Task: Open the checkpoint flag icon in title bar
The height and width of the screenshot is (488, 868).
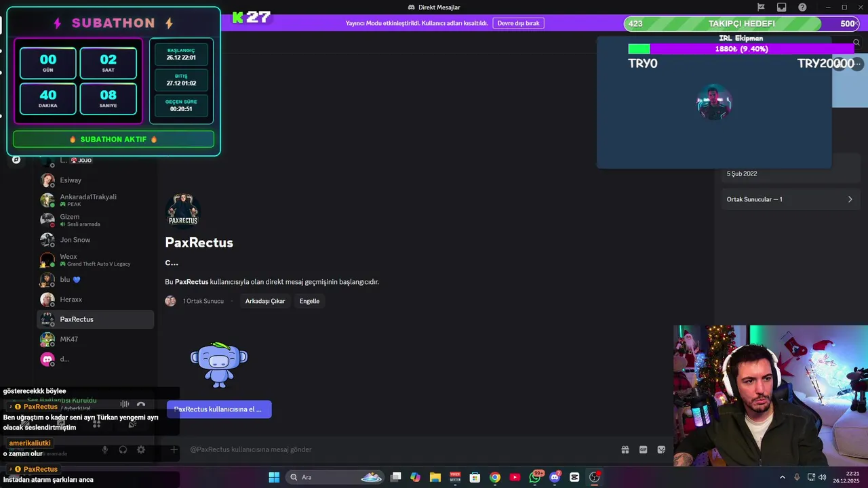Action: (x=761, y=7)
